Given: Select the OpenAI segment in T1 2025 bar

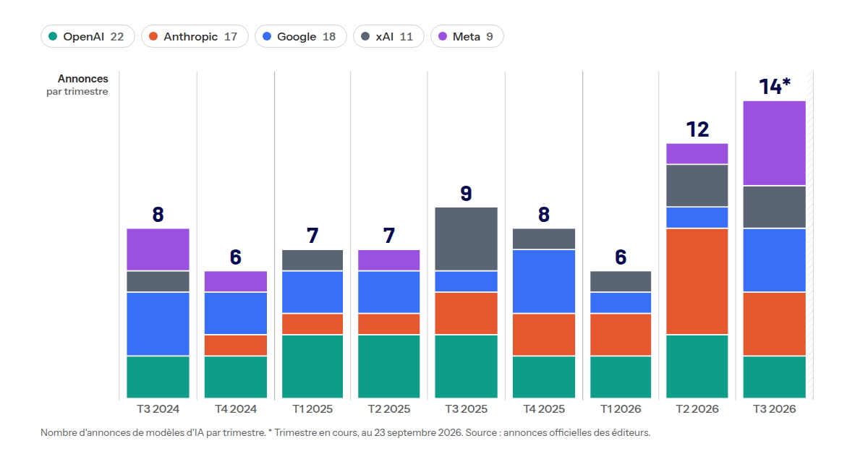Looking at the screenshot, I should click(312, 367).
